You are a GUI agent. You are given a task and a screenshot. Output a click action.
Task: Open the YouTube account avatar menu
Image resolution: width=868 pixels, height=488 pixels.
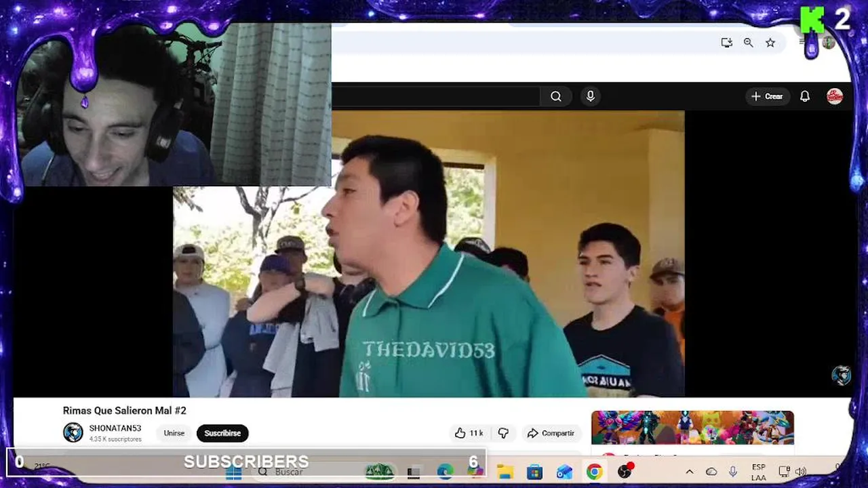tap(835, 96)
